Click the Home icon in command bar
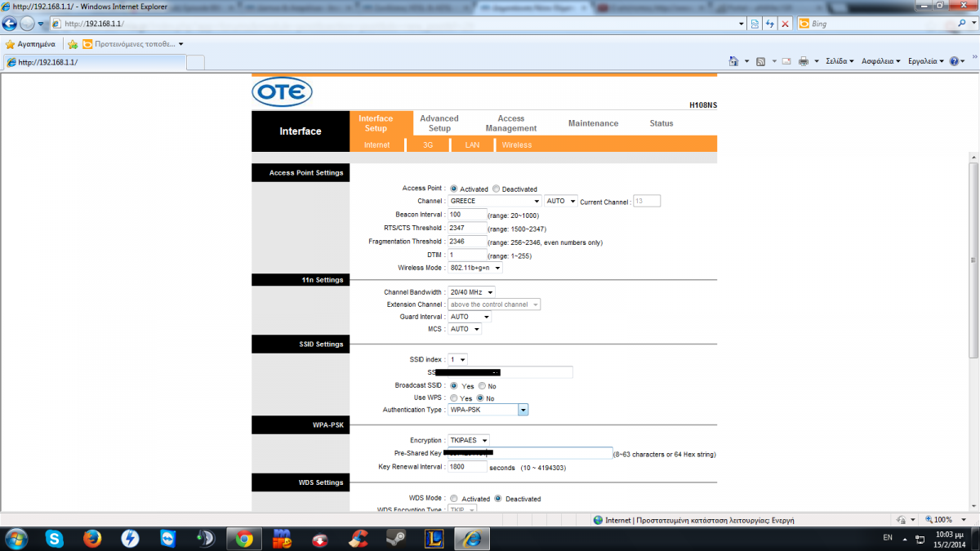Viewport: 980px width, 551px height. pos(733,61)
